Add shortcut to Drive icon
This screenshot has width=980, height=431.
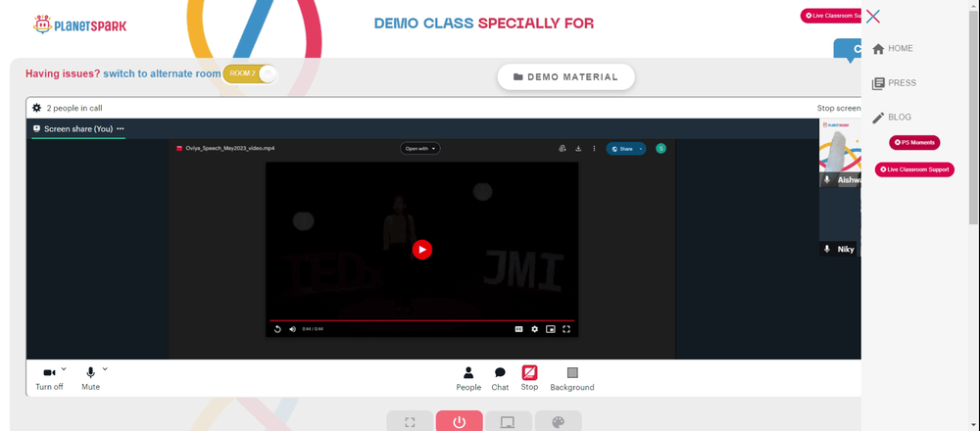[563, 149]
